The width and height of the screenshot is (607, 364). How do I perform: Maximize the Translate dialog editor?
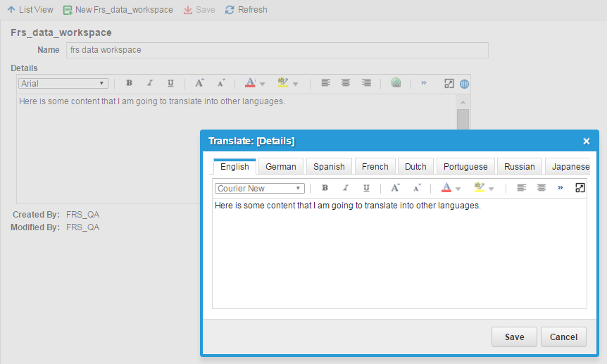580,188
